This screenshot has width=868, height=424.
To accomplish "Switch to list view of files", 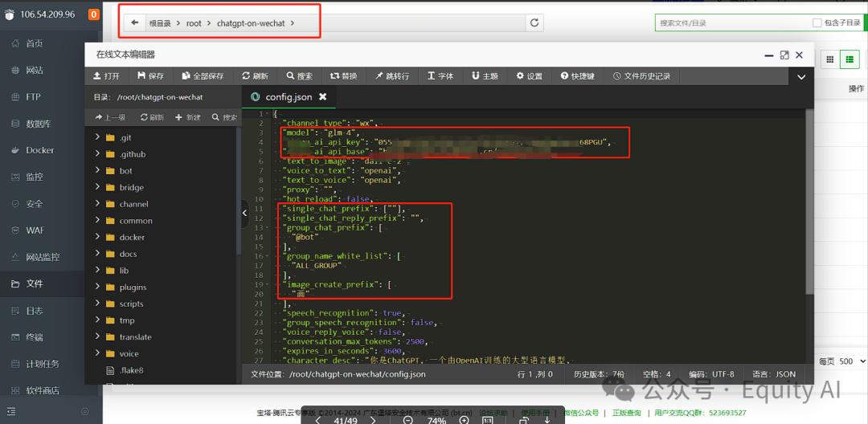I will click(850, 59).
